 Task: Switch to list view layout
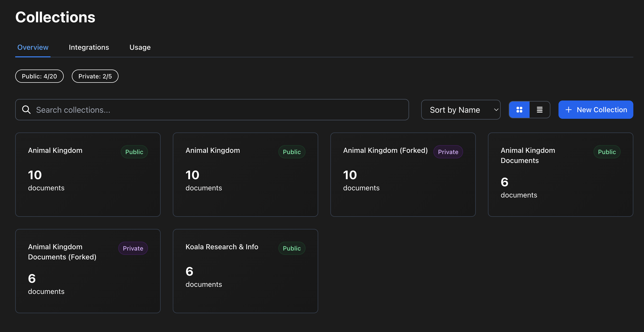[x=540, y=110]
